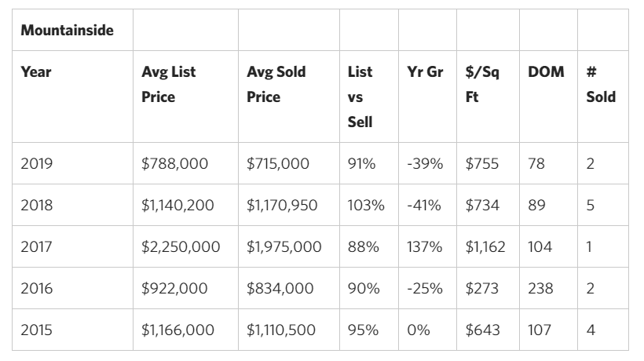Click the $/Sq Ft column header
The width and height of the screenshot is (644, 361).
[488, 97]
